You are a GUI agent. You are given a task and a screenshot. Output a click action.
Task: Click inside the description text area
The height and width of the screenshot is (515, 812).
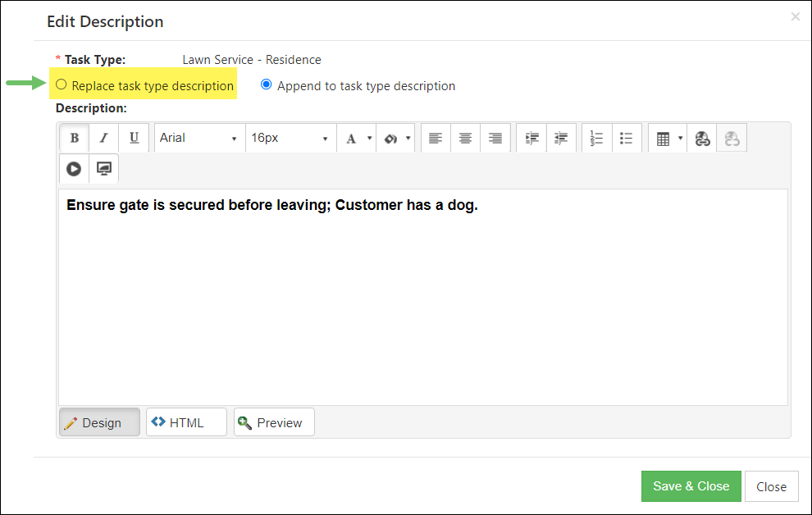point(423,297)
